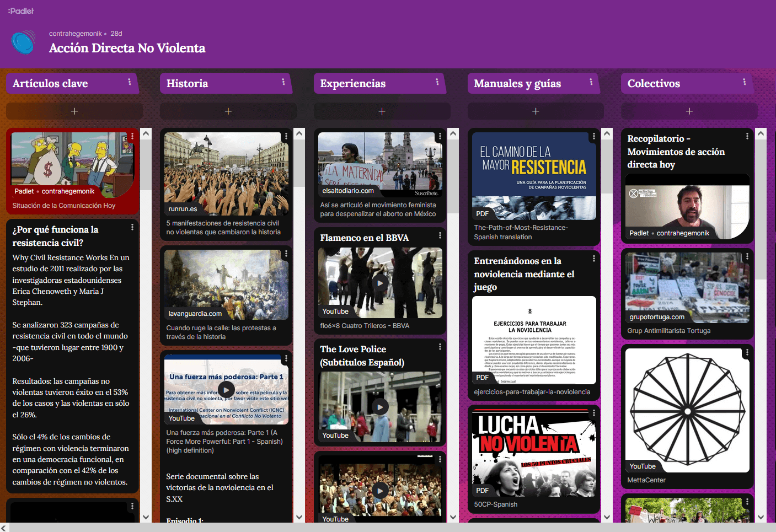This screenshot has height=532, width=776.
Task: Open menu of runrun.es post
Action: click(x=286, y=136)
